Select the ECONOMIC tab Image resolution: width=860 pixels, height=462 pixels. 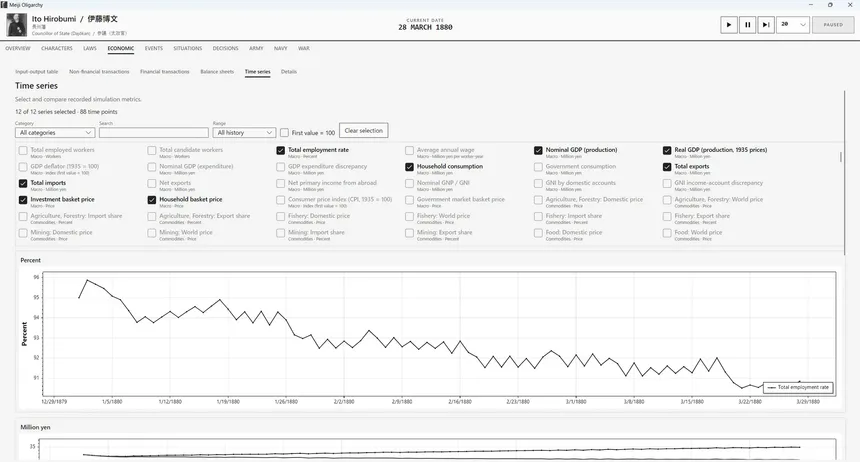point(121,48)
